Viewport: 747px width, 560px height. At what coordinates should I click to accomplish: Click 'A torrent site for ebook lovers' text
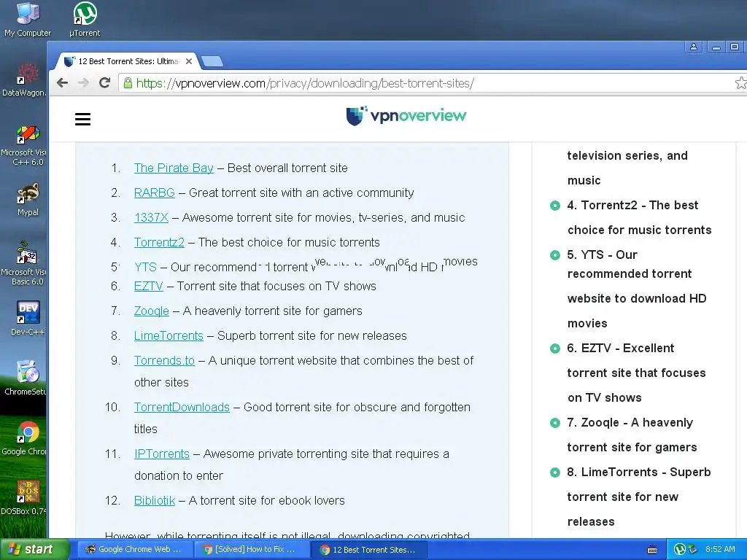(x=266, y=500)
